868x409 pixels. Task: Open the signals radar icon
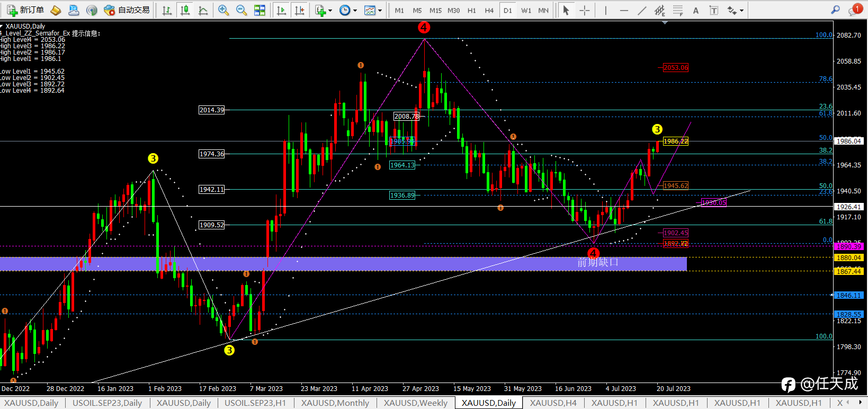click(x=92, y=10)
